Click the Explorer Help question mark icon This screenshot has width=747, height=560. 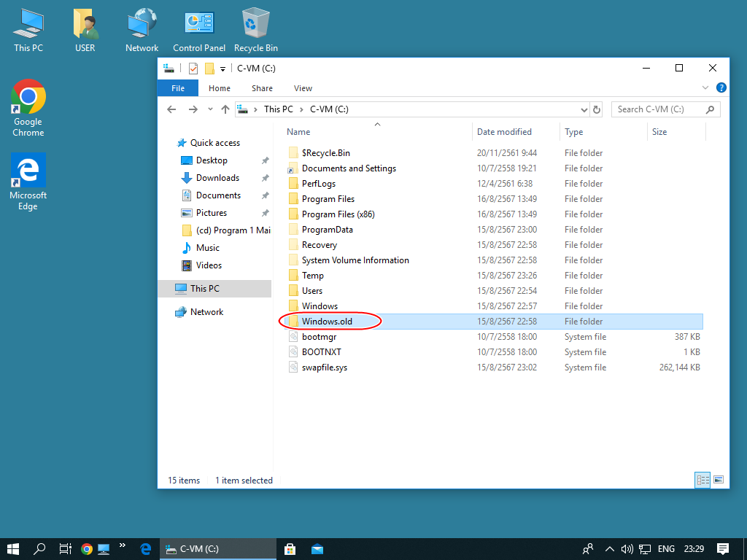(721, 88)
